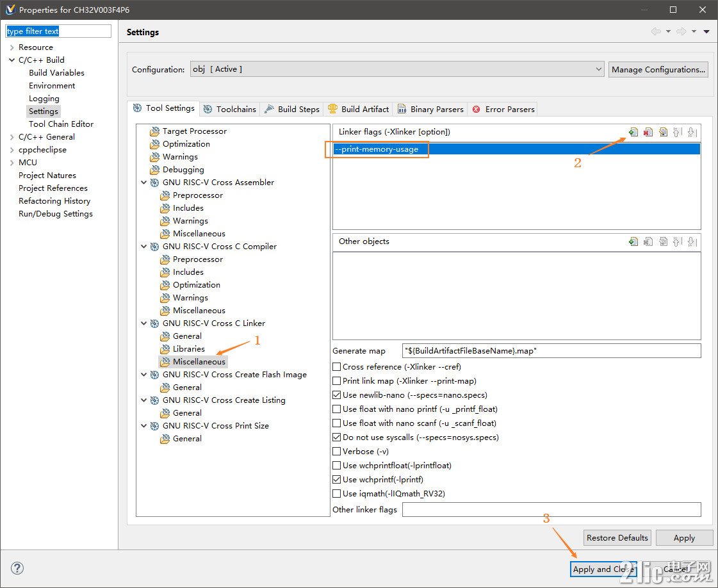Move the linker flag up

677,132
